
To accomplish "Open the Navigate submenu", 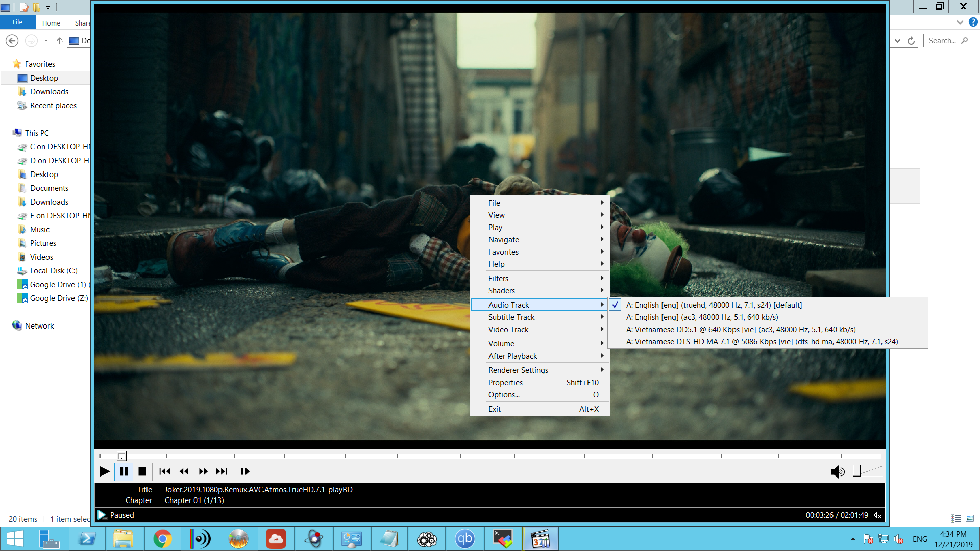I will 540,240.
